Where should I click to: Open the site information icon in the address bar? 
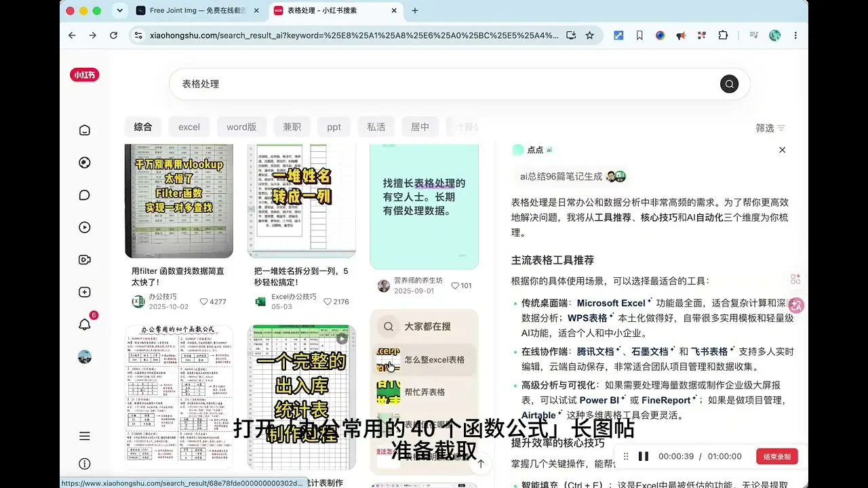[x=138, y=35]
